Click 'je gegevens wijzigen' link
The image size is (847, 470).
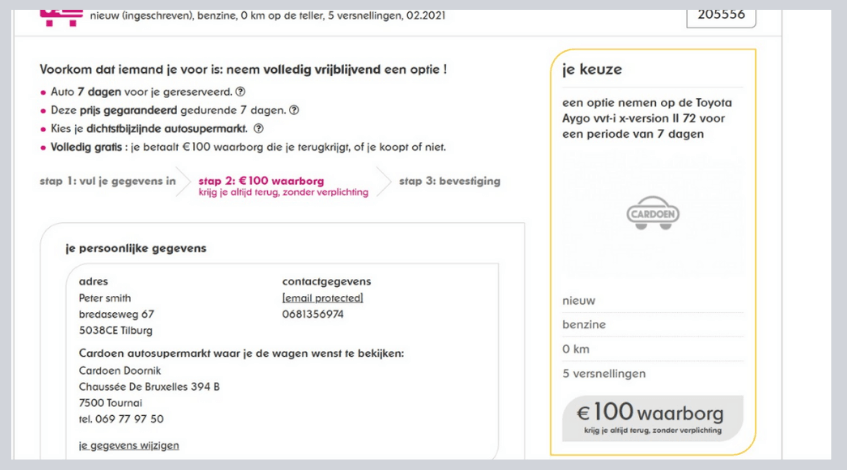tap(129, 445)
